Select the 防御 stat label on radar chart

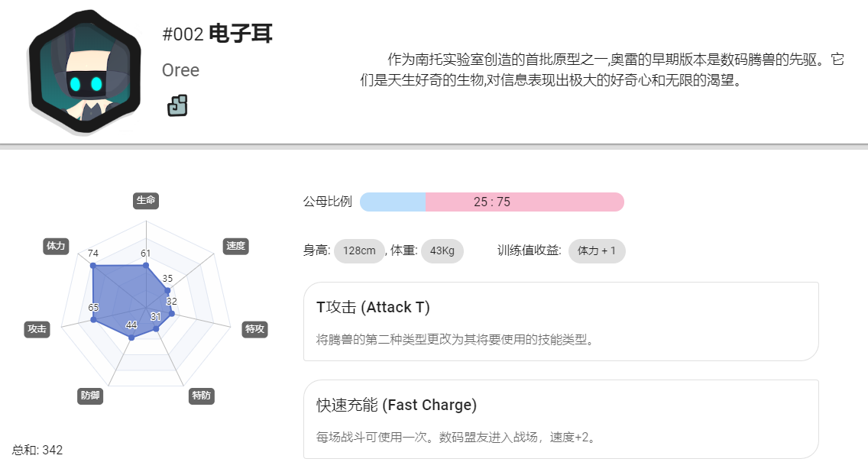pos(90,396)
